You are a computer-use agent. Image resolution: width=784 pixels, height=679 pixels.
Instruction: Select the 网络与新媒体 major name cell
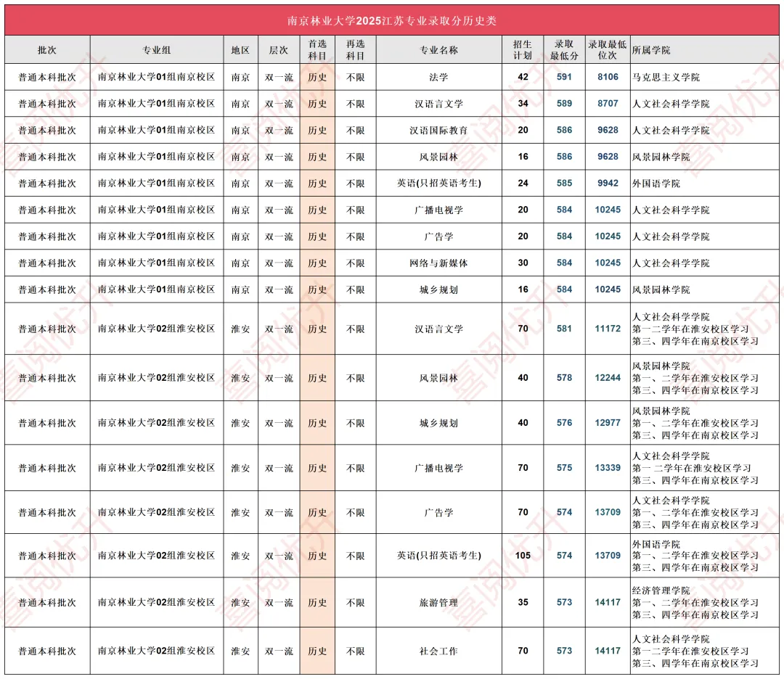(x=438, y=263)
